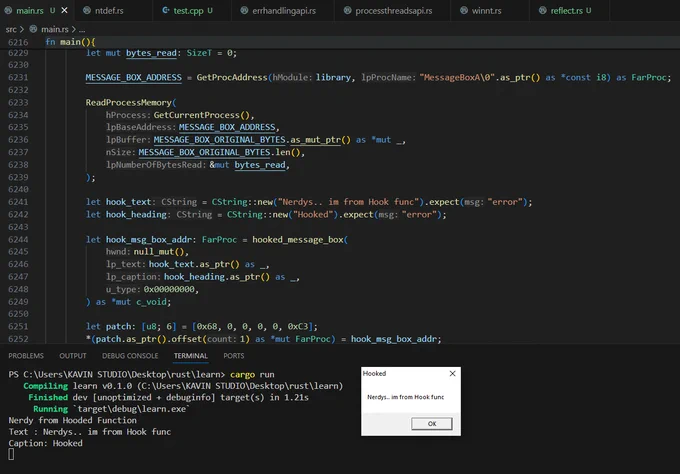Viewport: 680px width, 474px height.
Task: Click 'null_mut()' on line 6245
Action: [159, 252]
